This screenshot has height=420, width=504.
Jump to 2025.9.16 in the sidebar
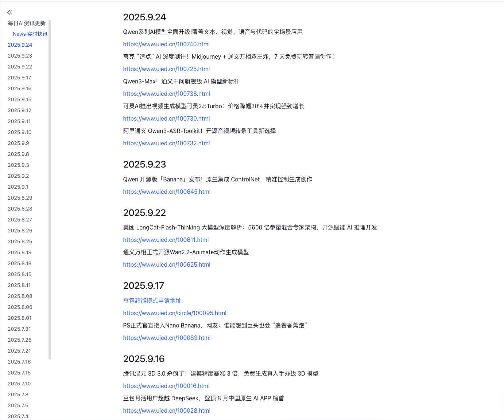pyautogui.click(x=20, y=89)
